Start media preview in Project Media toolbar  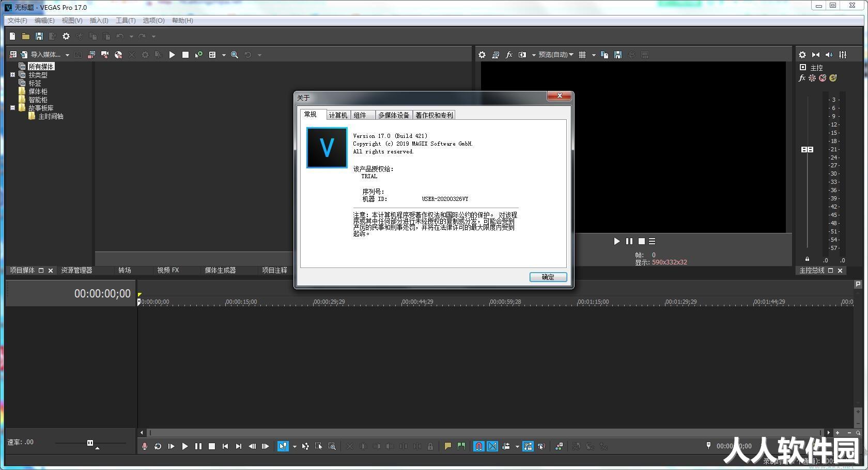pyautogui.click(x=172, y=55)
